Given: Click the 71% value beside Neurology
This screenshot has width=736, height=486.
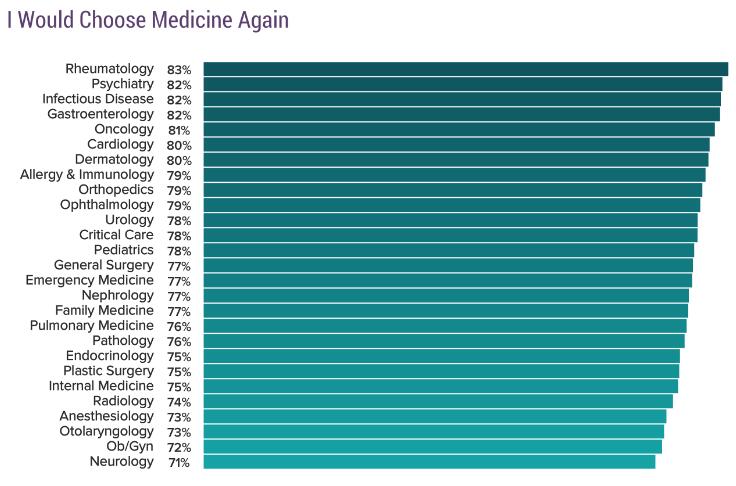Looking at the screenshot, I should tap(179, 462).
